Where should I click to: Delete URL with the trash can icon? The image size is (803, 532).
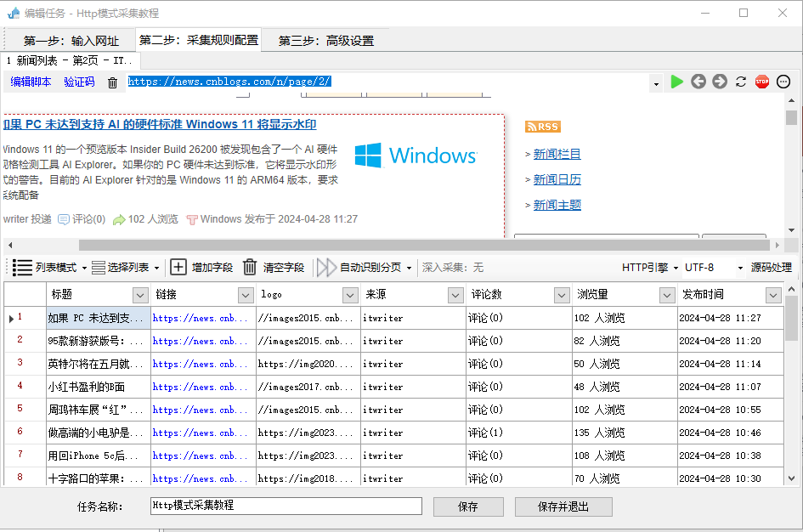pos(113,82)
